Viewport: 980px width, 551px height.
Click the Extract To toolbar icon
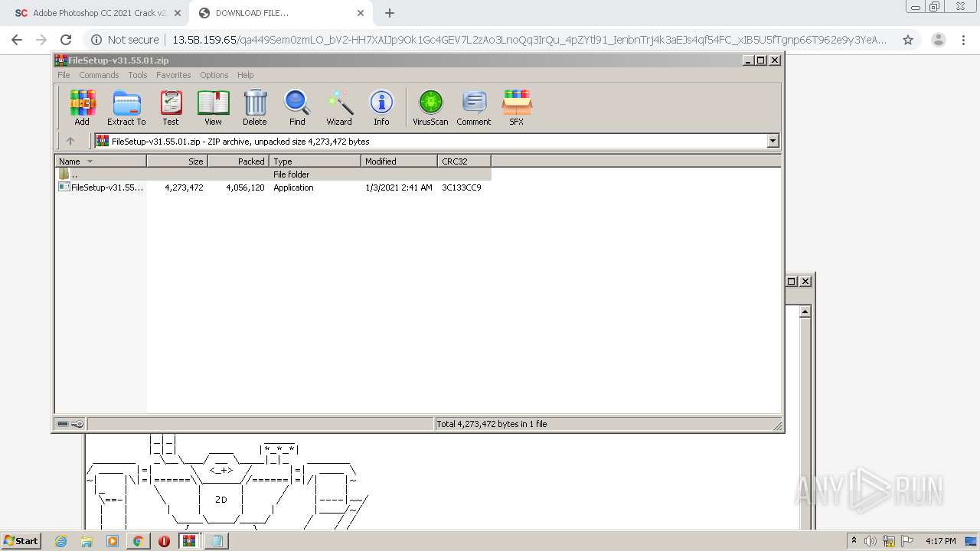pyautogui.click(x=126, y=107)
